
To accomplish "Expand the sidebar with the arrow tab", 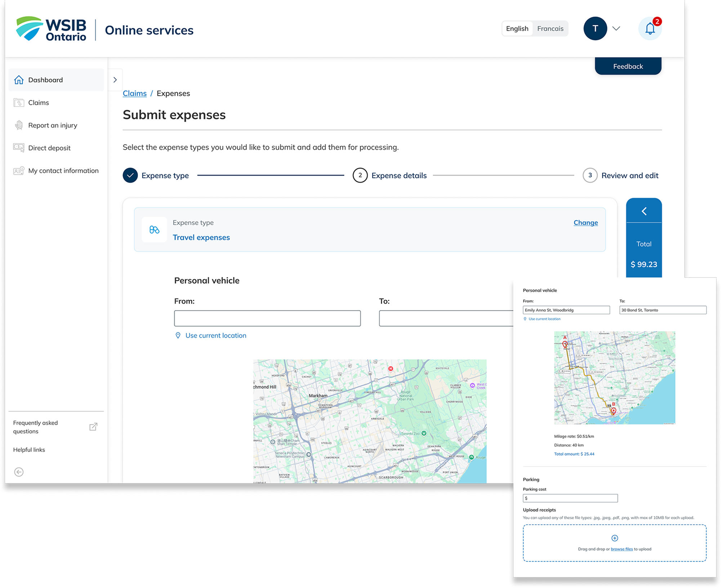I will coord(115,80).
